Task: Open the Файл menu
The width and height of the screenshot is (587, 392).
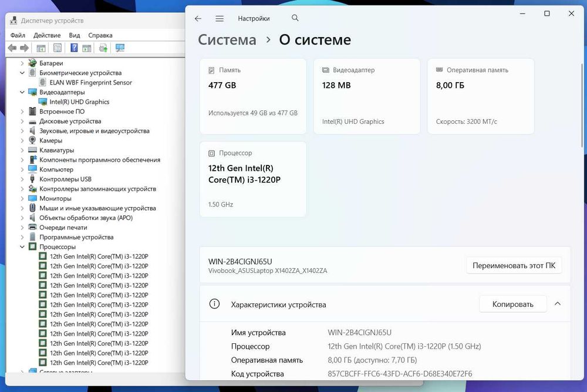Action: [18, 35]
